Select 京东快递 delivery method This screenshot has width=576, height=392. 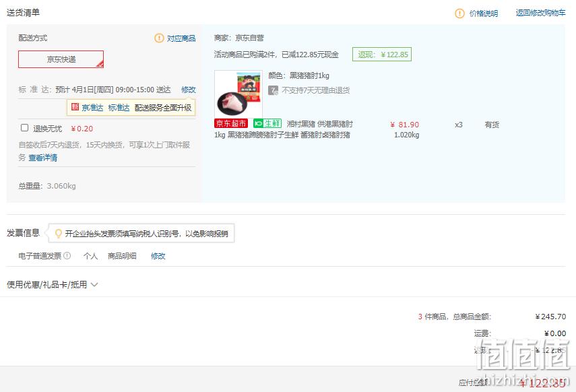tap(61, 59)
